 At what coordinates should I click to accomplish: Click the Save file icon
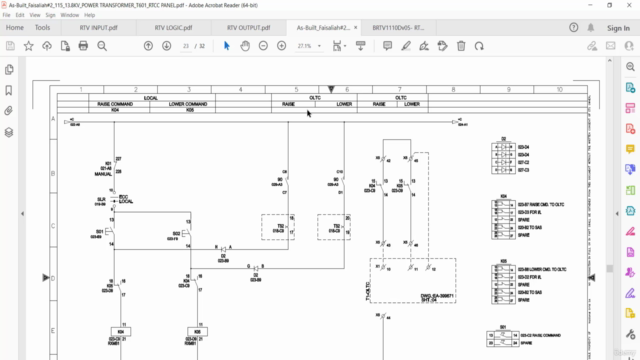tap(10, 46)
